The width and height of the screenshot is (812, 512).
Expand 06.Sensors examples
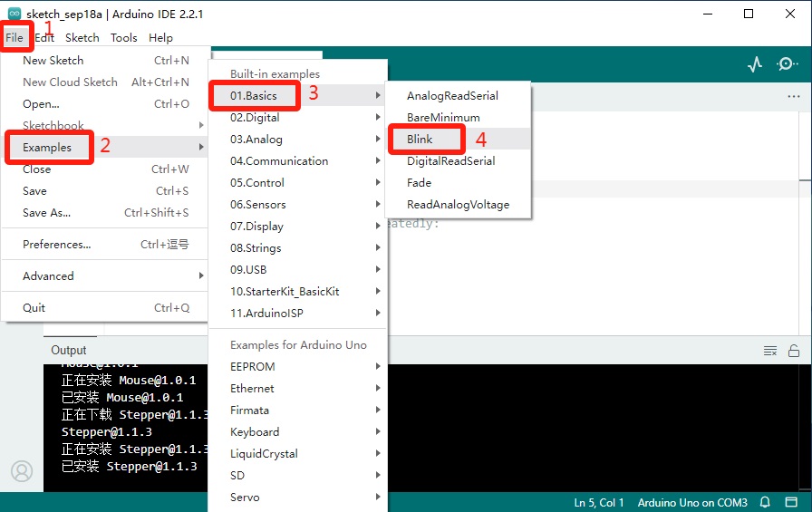point(298,205)
